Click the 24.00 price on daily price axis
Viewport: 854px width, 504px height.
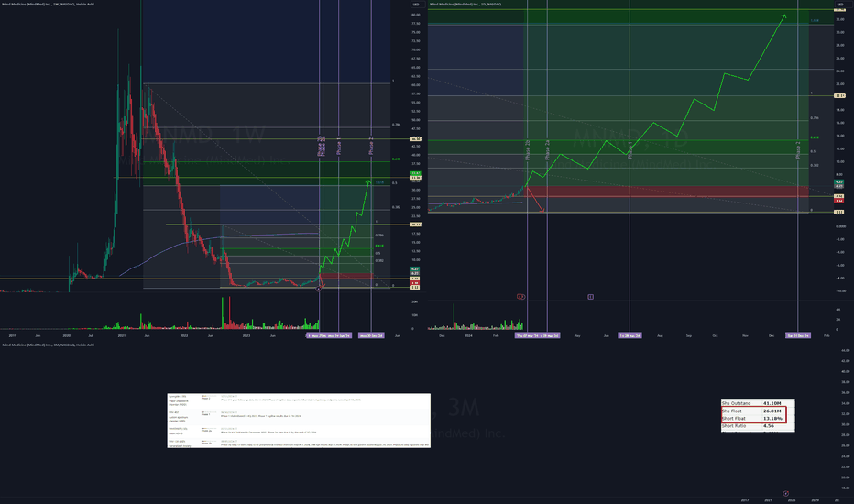839,71
